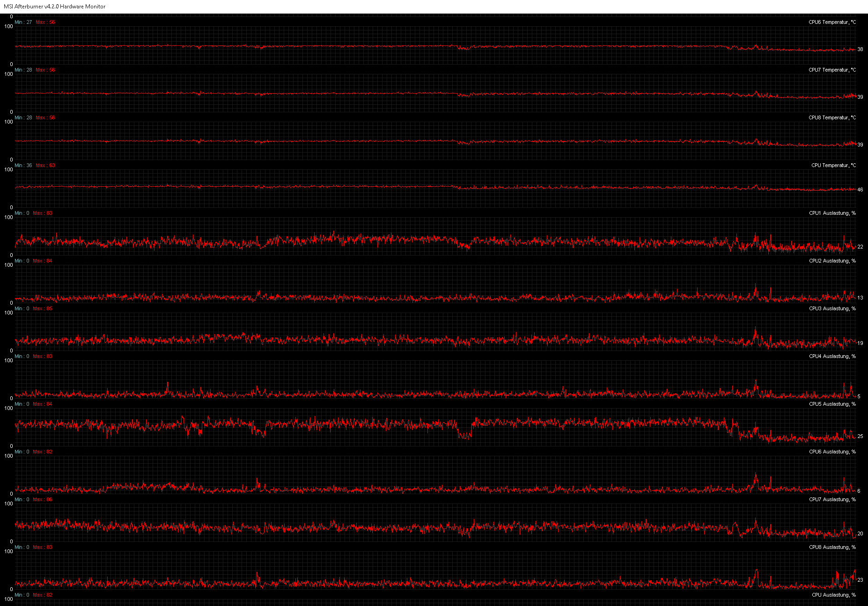The image size is (868, 606).
Task: Click the CPU5 Auslastung graph label
Action: [x=832, y=404]
